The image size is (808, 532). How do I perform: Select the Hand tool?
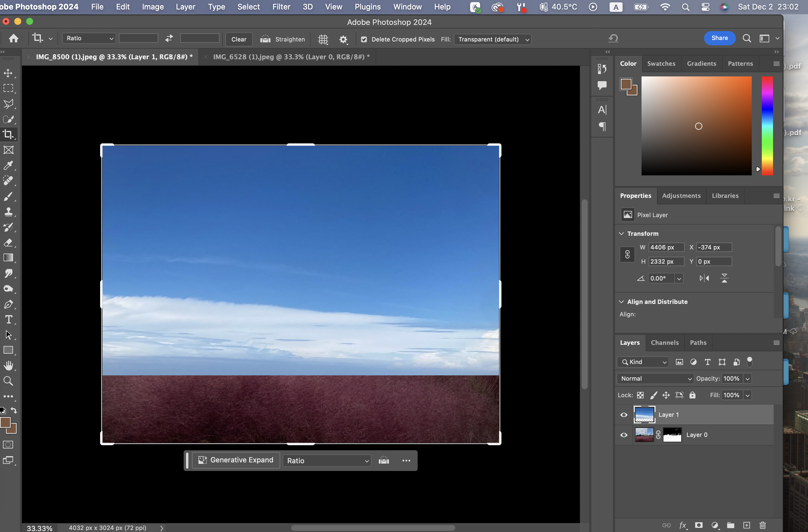click(8, 365)
